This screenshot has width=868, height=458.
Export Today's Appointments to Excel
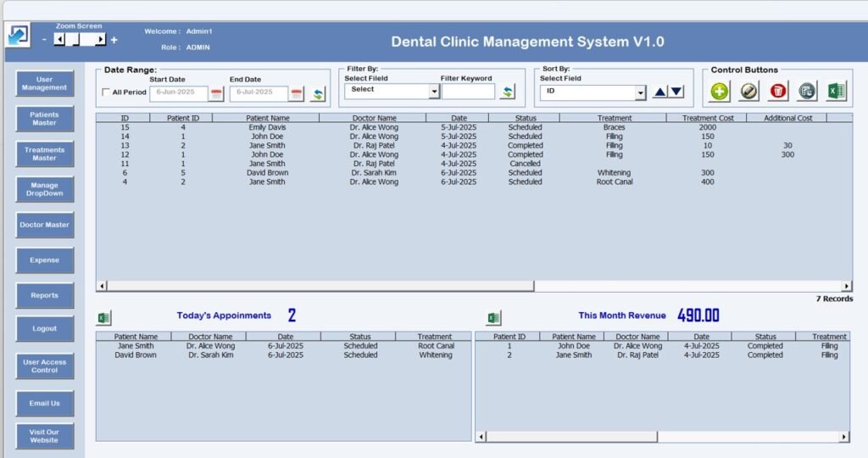tap(103, 318)
